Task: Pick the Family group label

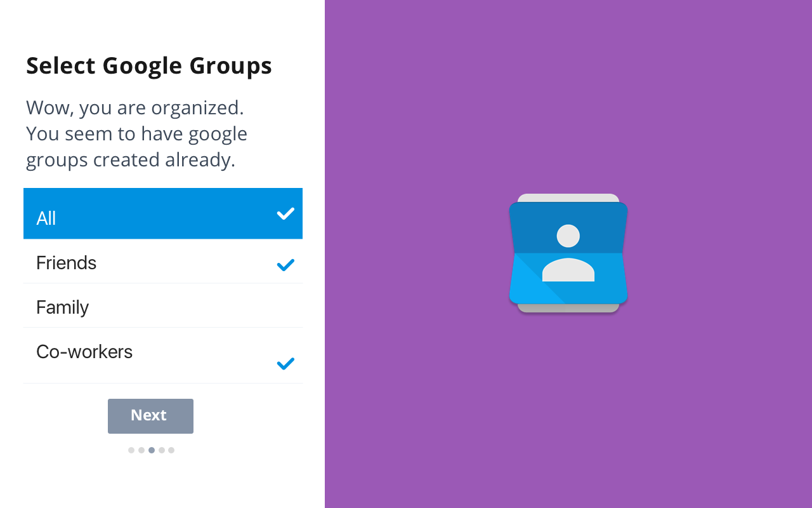Action: pos(62,307)
